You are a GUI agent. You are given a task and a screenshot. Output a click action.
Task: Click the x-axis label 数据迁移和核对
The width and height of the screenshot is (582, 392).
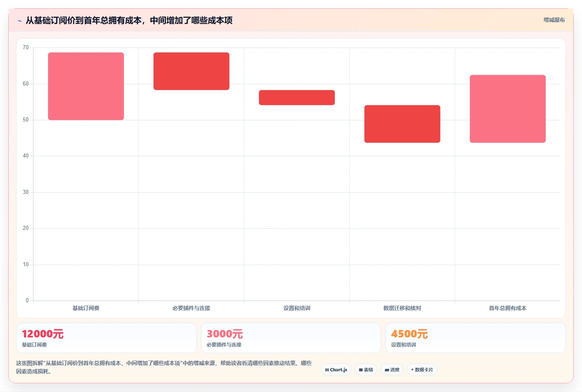[x=402, y=308]
